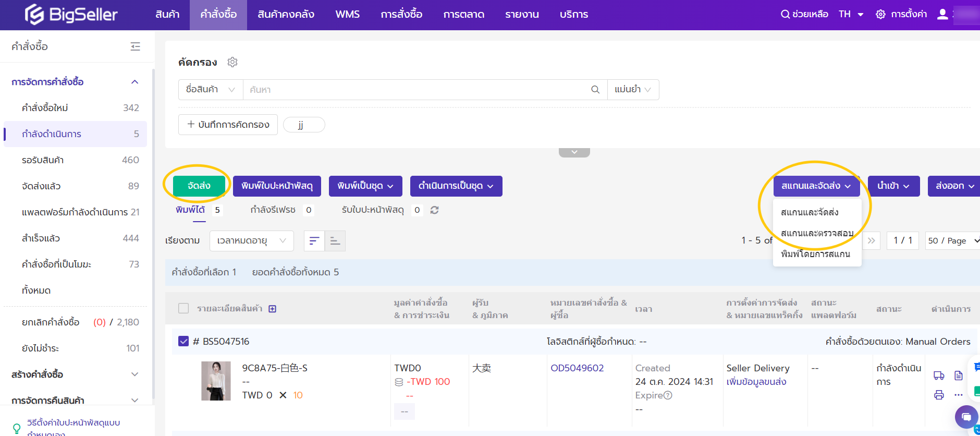Tick the select-all checkbox in table header

[183, 308]
